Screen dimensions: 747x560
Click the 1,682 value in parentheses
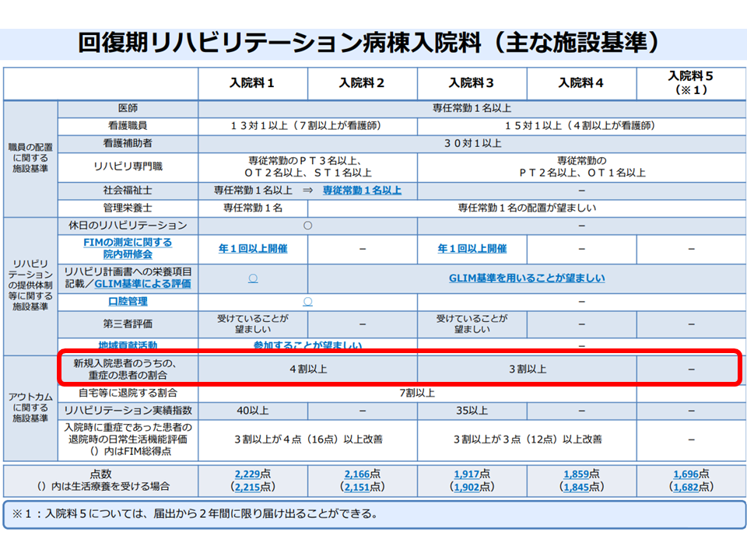[x=689, y=487]
